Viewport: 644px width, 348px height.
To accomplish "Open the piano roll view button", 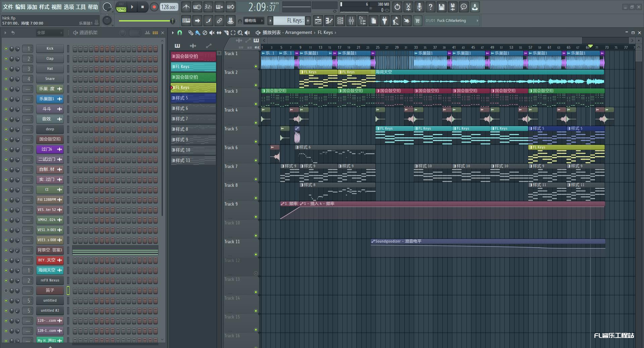I will (329, 21).
